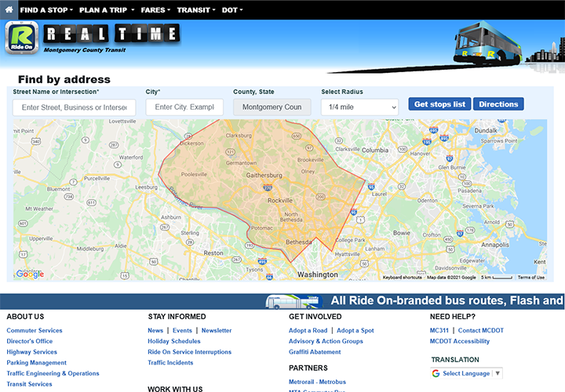
Task: Click the bus icon in the scrolling banner
Action: (x=293, y=302)
